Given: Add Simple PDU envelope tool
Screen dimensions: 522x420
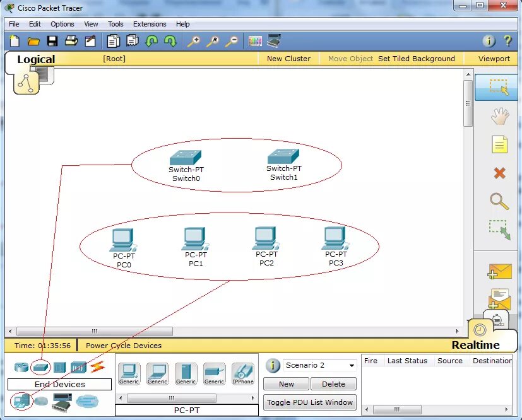Looking at the screenshot, I should (x=499, y=272).
